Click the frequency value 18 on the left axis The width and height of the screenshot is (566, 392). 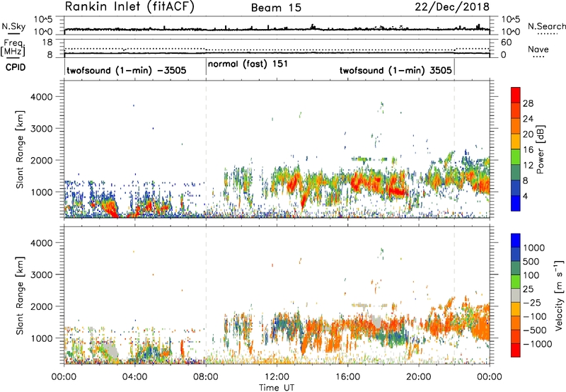pyautogui.click(x=47, y=42)
